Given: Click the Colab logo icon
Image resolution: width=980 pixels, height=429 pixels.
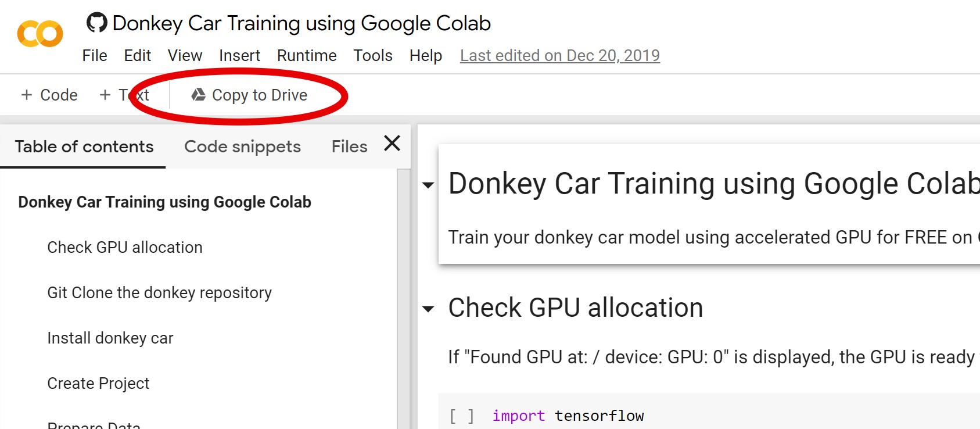Looking at the screenshot, I should [x=40, y=34].
